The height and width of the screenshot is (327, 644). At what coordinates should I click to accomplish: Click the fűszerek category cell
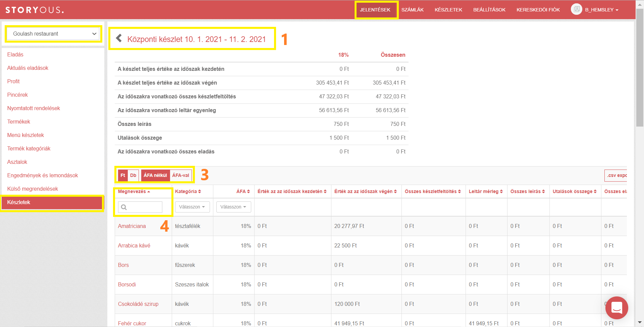pyautogui.click(x=185, y=265)
